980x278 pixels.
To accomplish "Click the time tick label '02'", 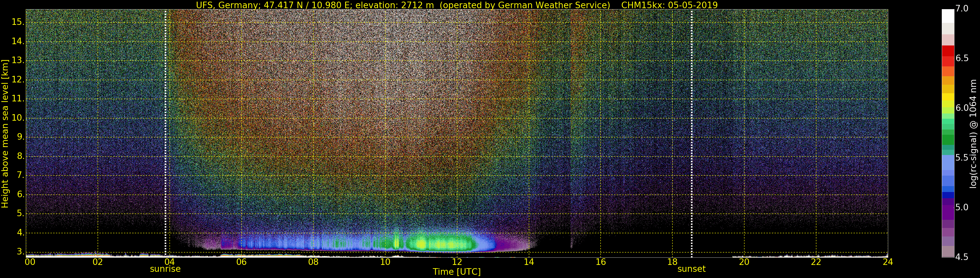I will (98, 262).
